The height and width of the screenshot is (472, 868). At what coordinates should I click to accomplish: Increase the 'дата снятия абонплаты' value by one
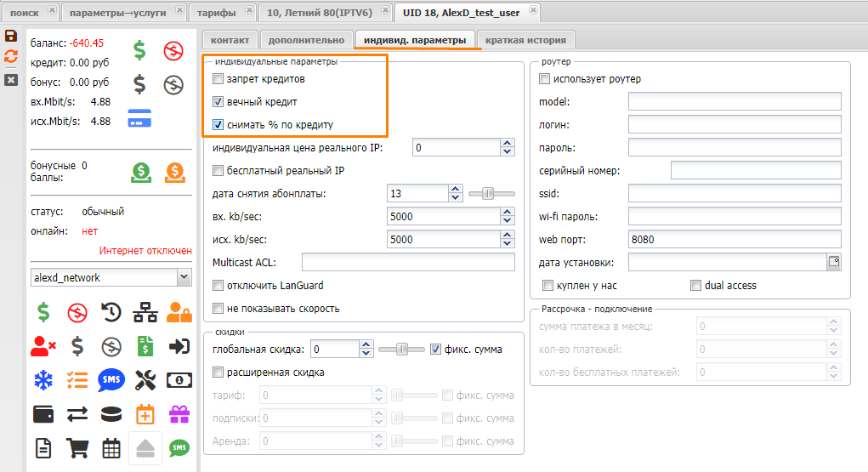456,189
